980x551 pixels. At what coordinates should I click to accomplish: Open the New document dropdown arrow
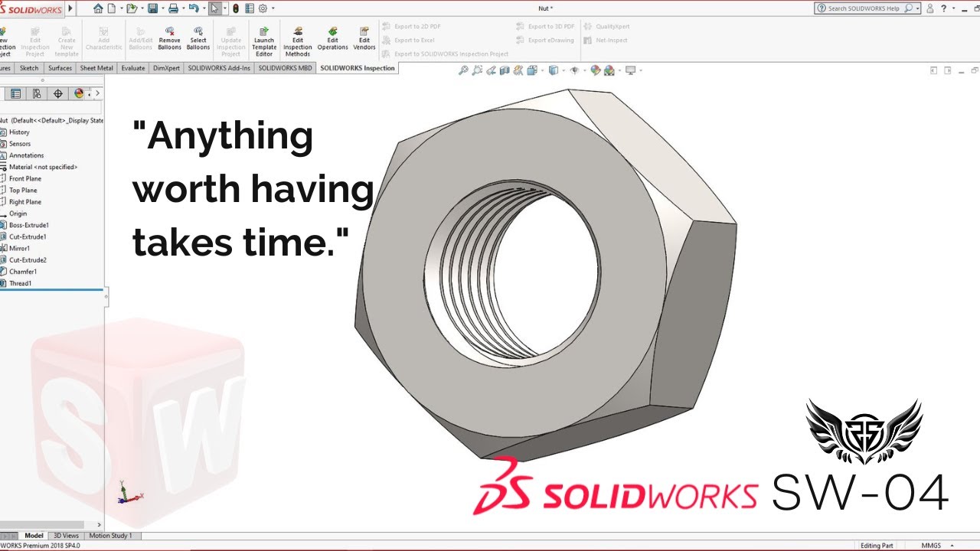click(122, 8)
